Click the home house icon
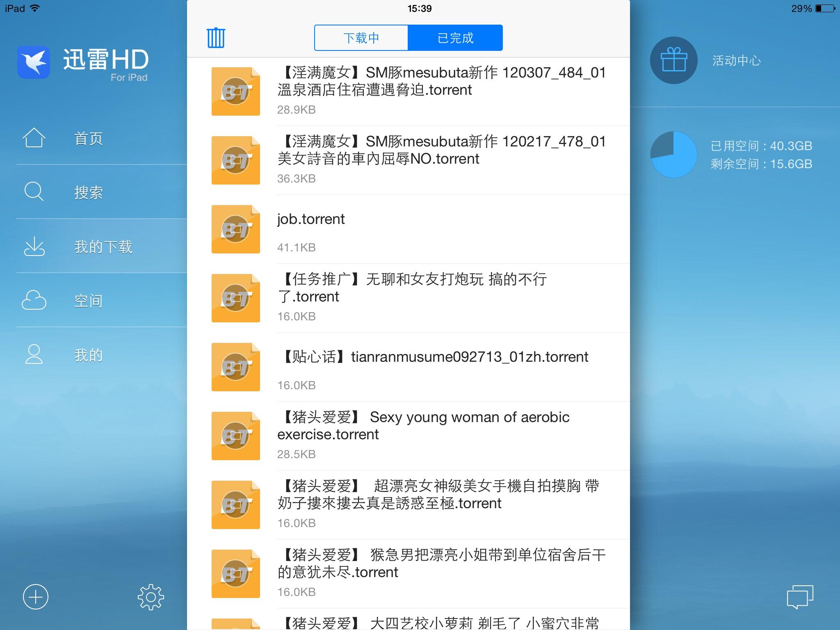 pyautogui.click(x=34, y=138)
